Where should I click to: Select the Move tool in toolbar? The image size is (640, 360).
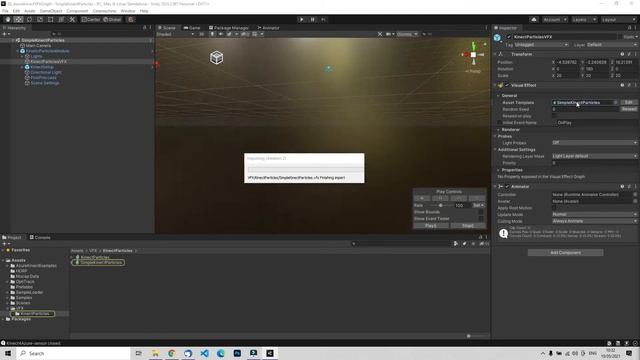18,20
